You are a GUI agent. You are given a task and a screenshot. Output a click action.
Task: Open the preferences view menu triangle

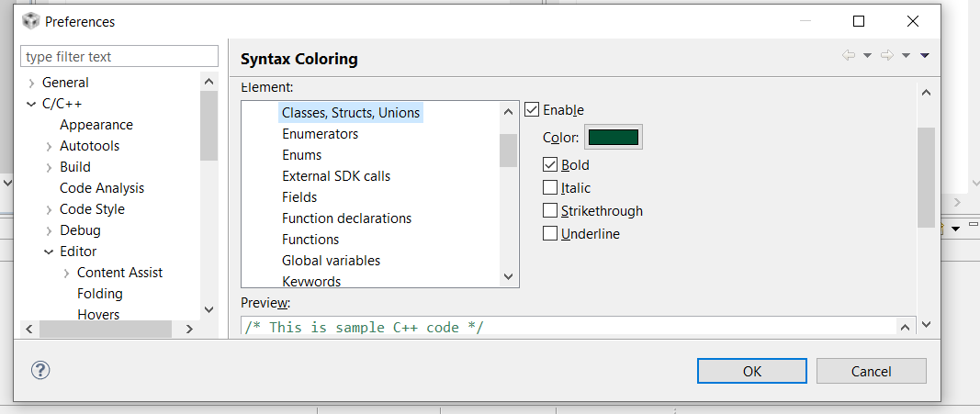(x=925, y=55)
